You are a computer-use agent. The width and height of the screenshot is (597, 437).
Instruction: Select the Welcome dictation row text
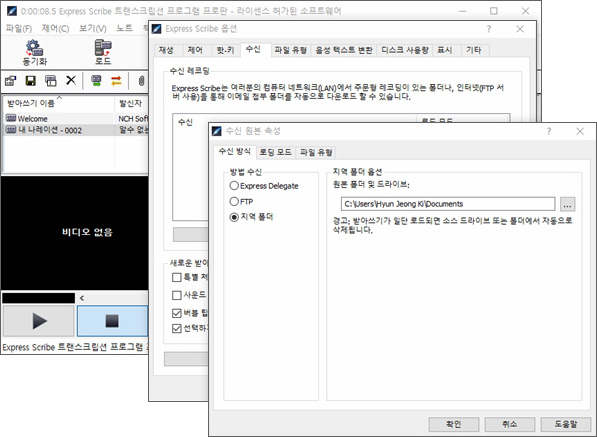pyautogui.click(x=33, y=119)
